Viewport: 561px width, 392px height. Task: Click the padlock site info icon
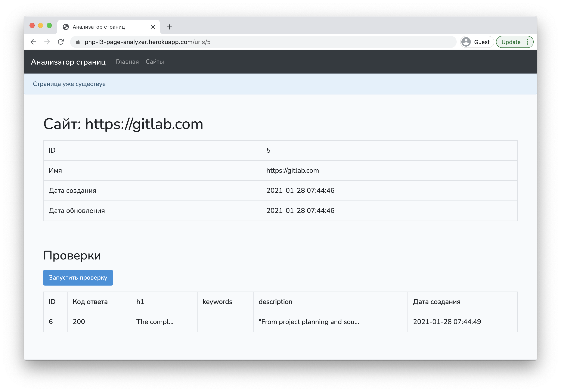tap(78, 42)
